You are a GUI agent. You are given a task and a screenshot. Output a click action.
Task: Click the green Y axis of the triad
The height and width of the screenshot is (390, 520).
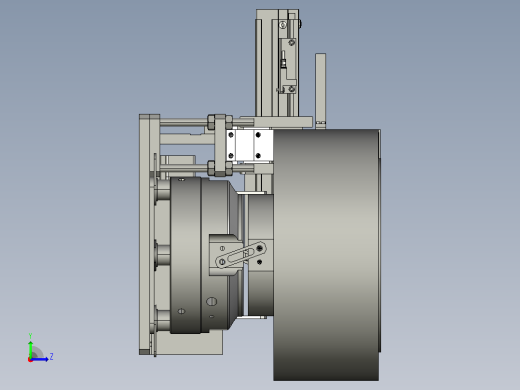point(30,349)
